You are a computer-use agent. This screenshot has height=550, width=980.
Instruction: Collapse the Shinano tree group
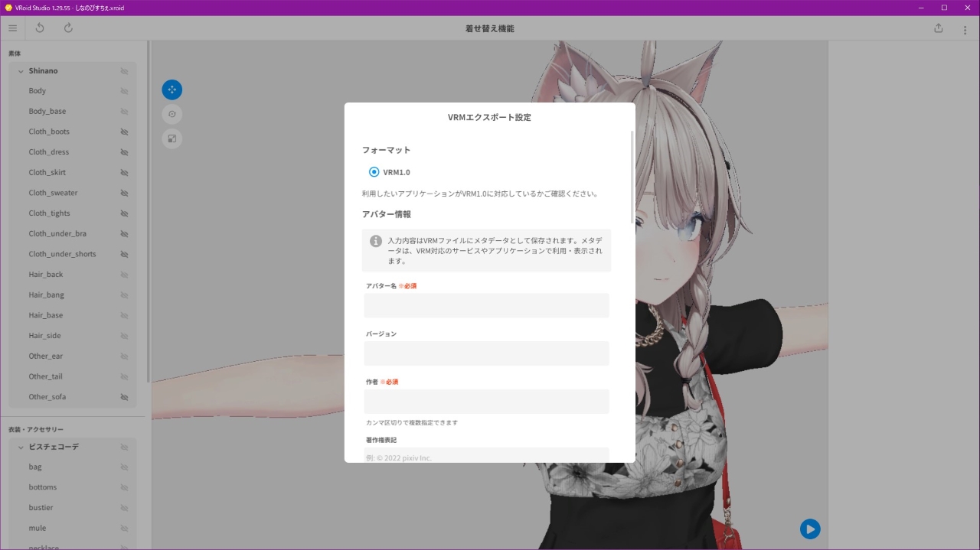coord(21,71)
